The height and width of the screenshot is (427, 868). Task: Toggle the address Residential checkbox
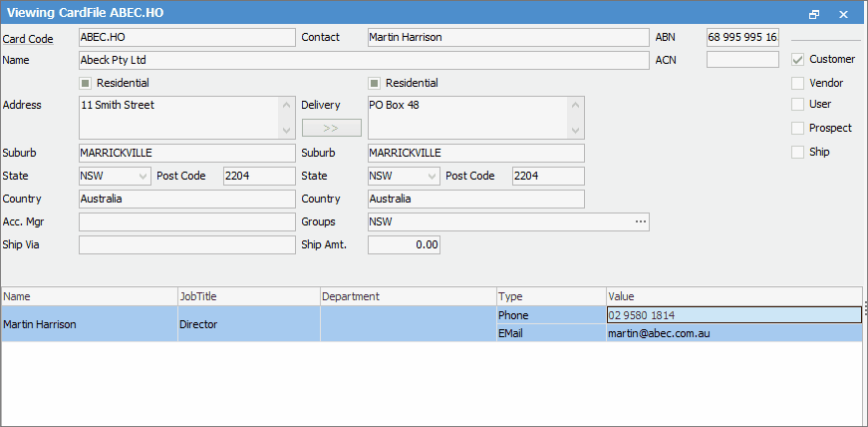85,83
